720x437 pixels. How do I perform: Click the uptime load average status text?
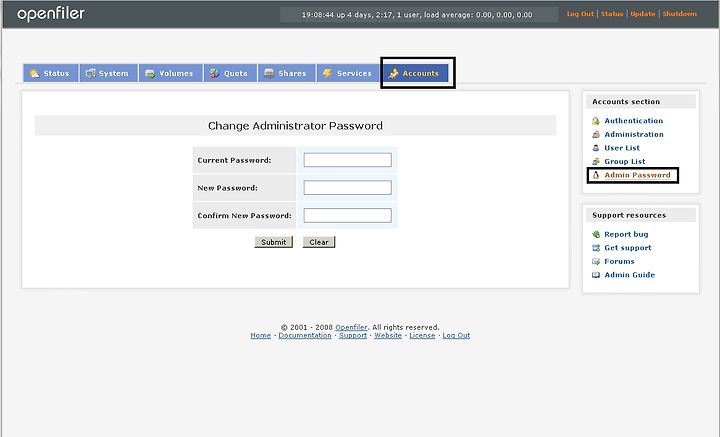click(x=417, y=15)
